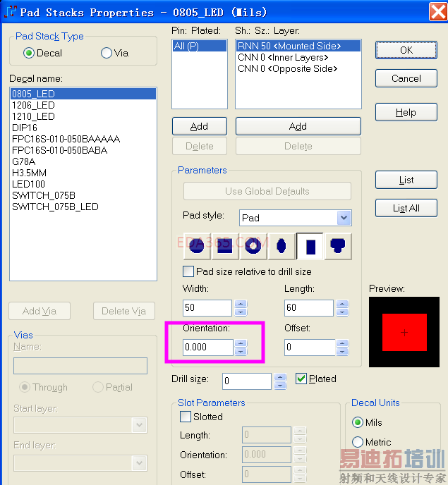Select decal H3.5MM in the list

[83, 173]
